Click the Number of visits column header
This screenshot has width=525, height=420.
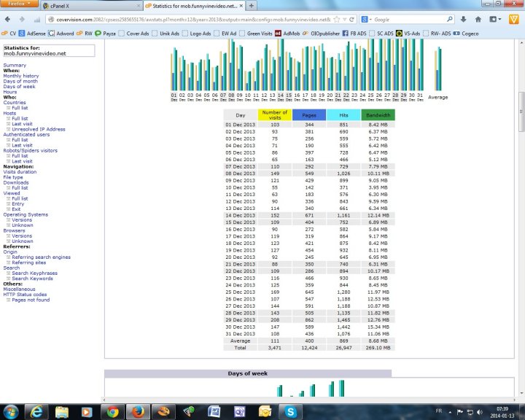[x=275, y=115]
